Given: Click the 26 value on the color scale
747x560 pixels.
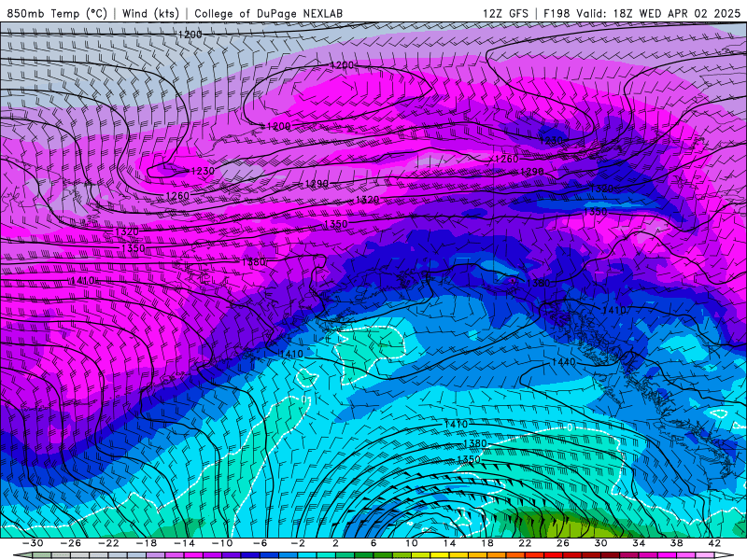Looking at the screenshot, I should [x=563, y=543].
